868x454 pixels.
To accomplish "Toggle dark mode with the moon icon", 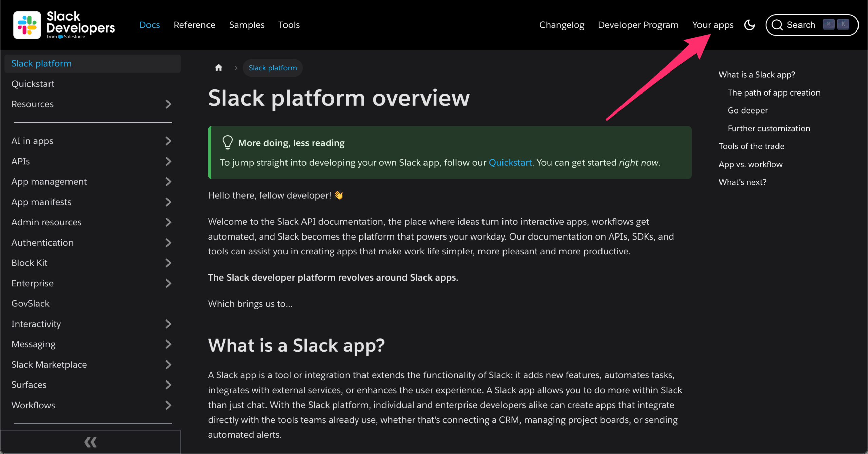I will coord(749,25).
